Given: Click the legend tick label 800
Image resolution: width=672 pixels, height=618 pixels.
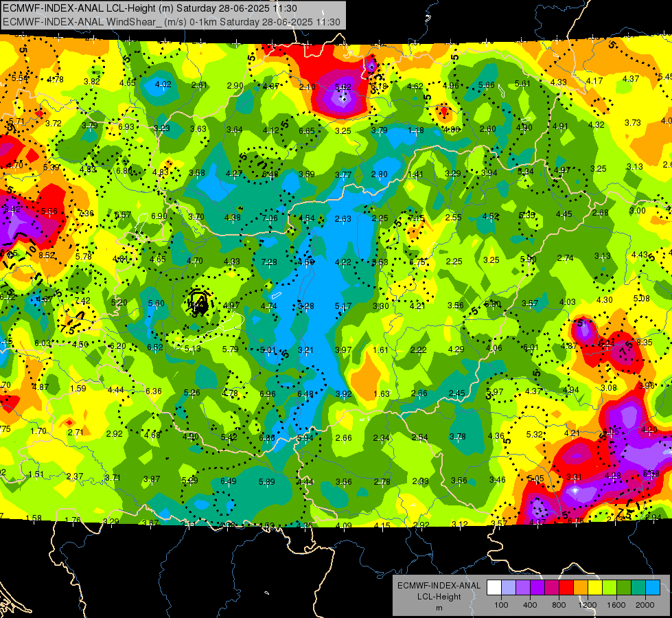Looking at the screenshot, I should [559, 605].
